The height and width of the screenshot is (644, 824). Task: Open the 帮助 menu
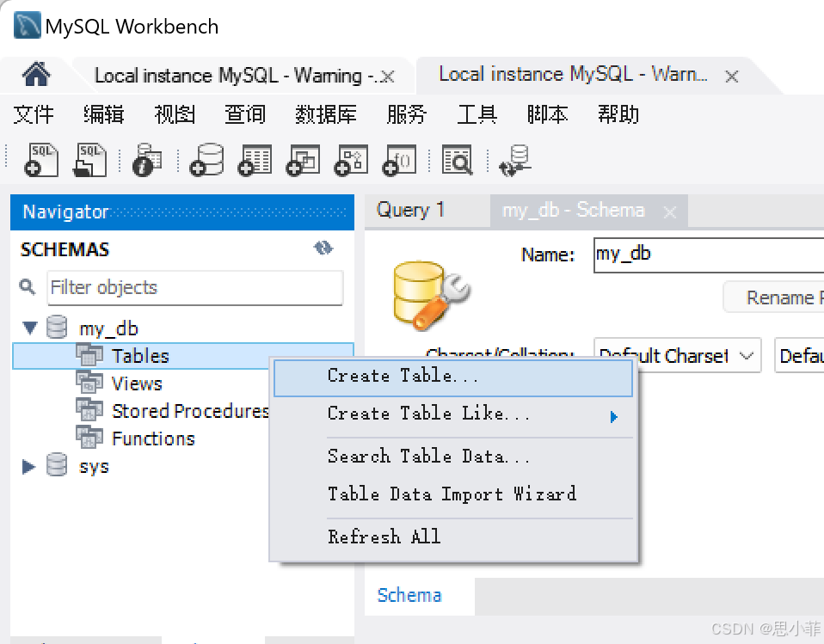point(618,114)
